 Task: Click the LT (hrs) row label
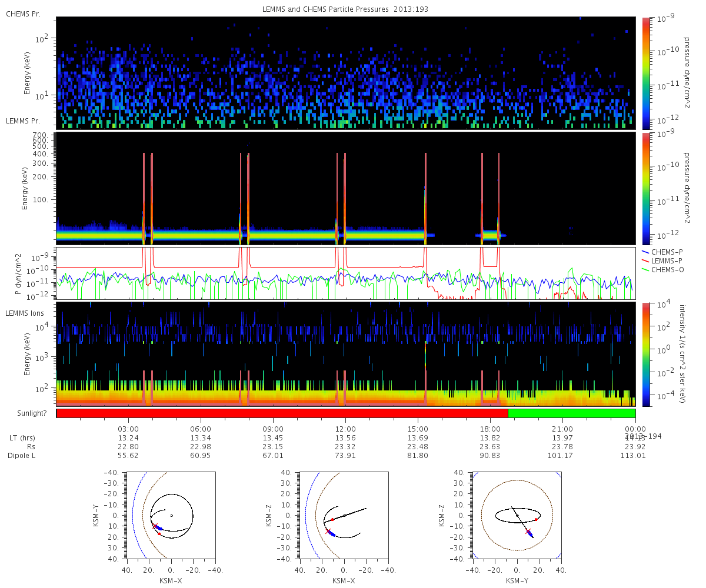pyautogui.click(x=21, y=438)
